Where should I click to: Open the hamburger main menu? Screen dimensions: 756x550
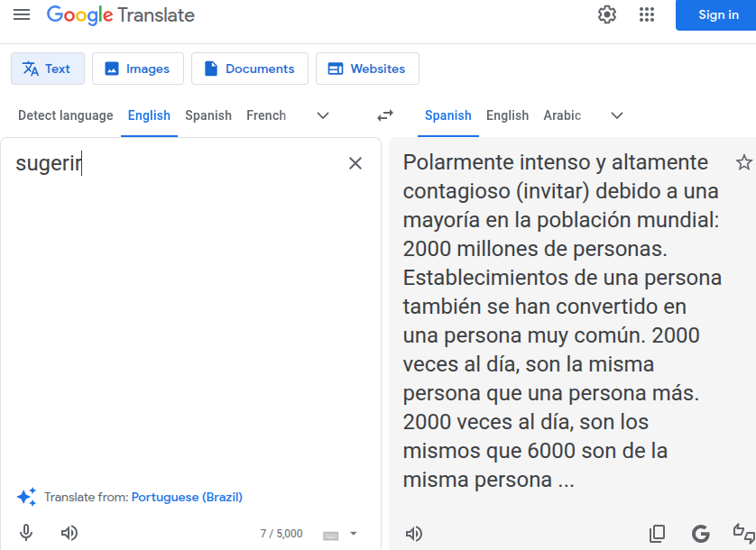[x=22, y=15]
